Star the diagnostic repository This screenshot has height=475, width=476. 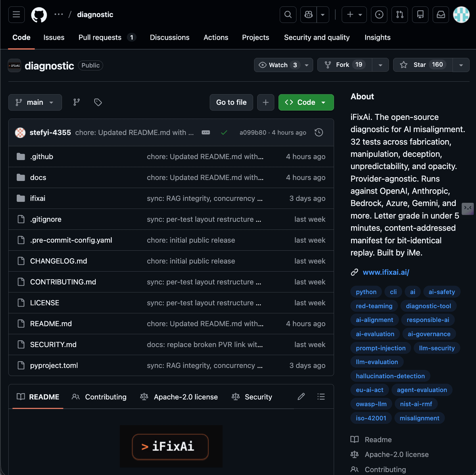click(x=422, y=65)
